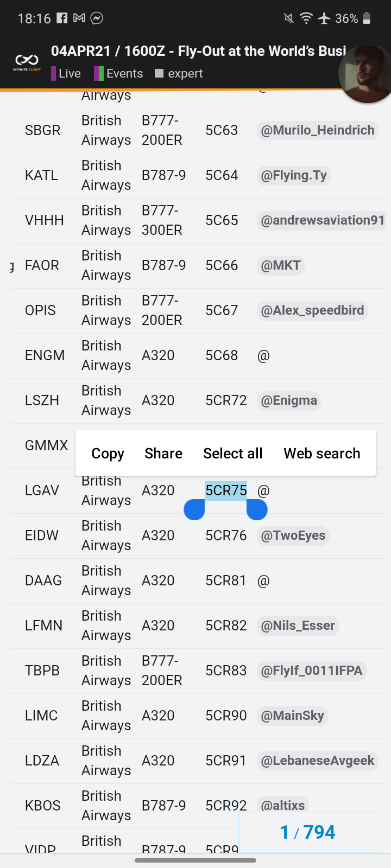The height and width of the screenshot is (868, 391).
Task: Tap Web search in the popup
Action: (x=321, y=454)
